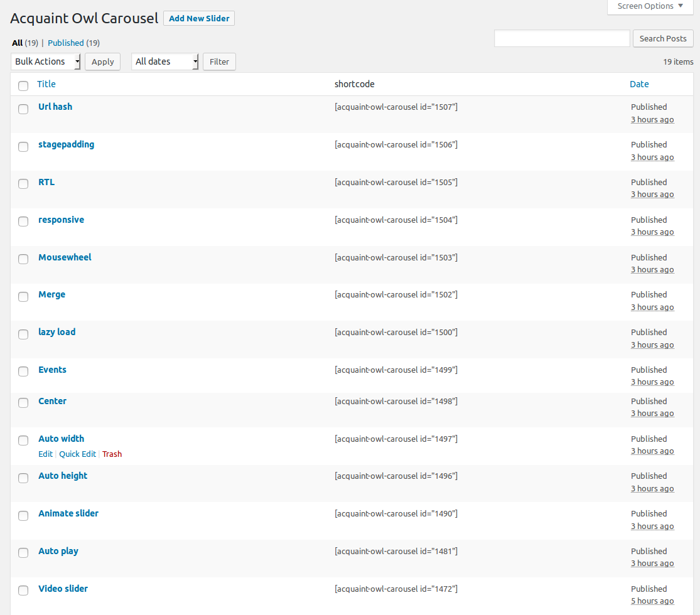Tick the Video slider row checkbox
This screenshot has height=615, width=700.
pyautogui.click(x=23, y=591)
